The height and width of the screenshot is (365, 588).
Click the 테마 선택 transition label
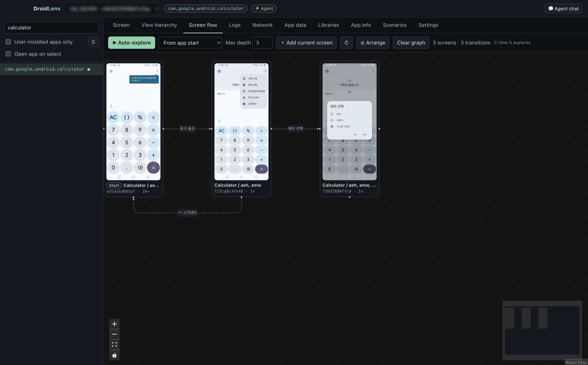[x=295, y=129]
